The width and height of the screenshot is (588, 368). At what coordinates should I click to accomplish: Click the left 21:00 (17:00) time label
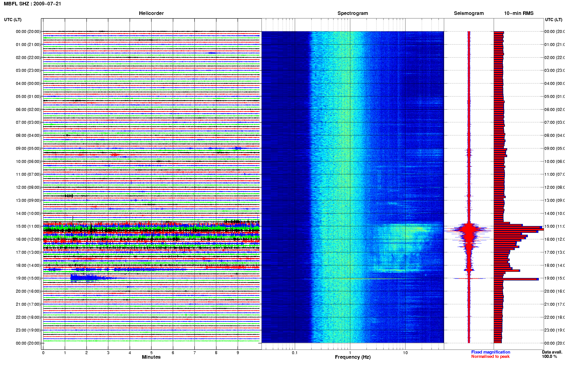point(28,304)
